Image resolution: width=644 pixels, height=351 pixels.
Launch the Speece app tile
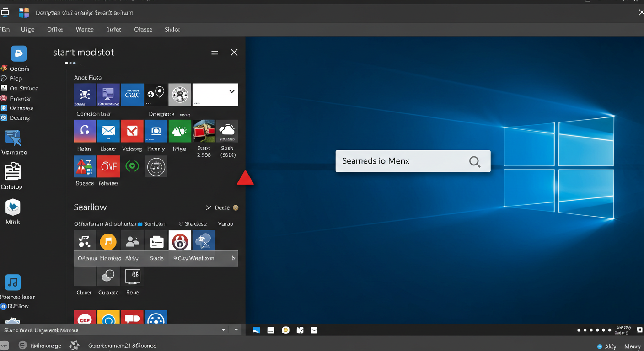[x=85, y=166]
